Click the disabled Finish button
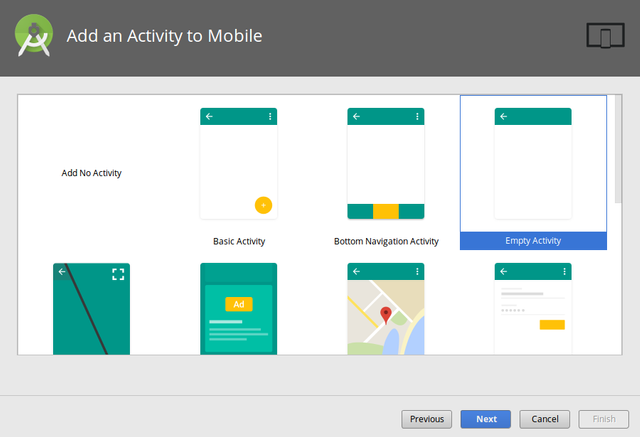Screen dimensions: 640x437 pyautogui.click(x=604, y=419)
